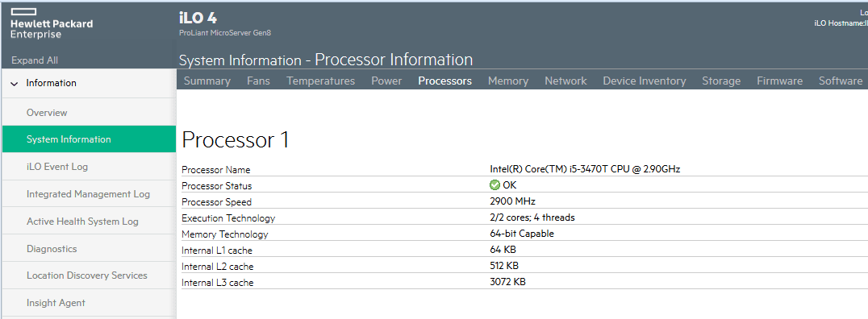Open Integrated Management Log
868x319 pixels.
(89, 193)
